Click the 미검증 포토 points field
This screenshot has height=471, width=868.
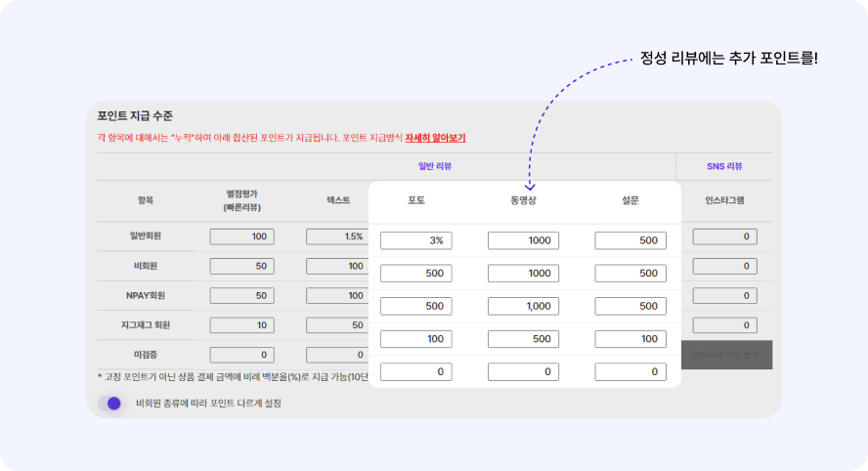415,372
